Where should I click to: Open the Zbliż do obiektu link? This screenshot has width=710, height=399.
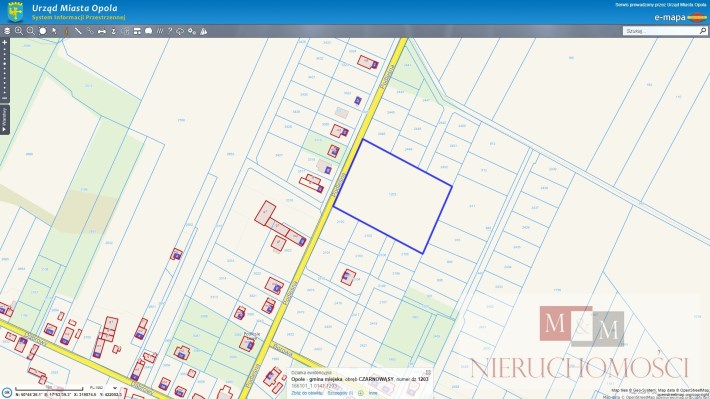point(307,393)
